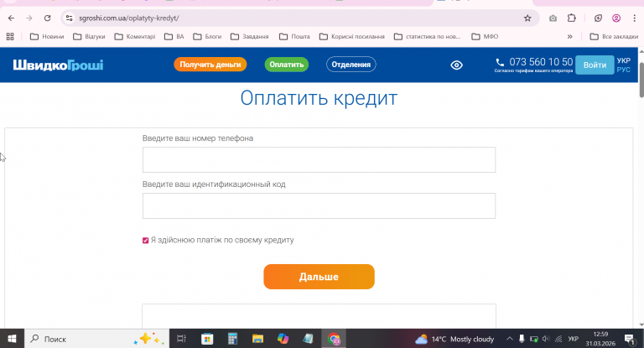
Task: Click the УКР keyboard language indicator
Action: tap(574, 339)
